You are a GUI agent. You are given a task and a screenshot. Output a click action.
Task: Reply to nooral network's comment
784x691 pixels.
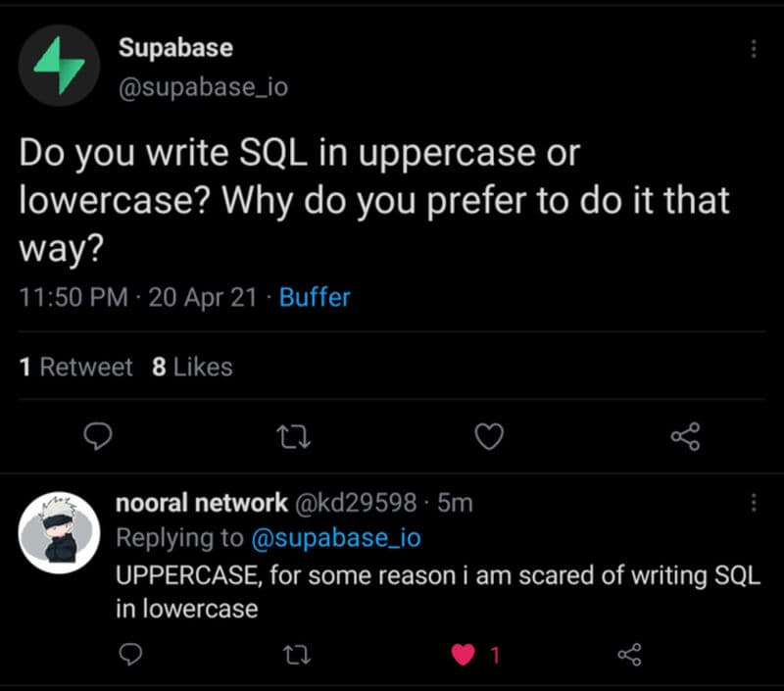(130, 654)
